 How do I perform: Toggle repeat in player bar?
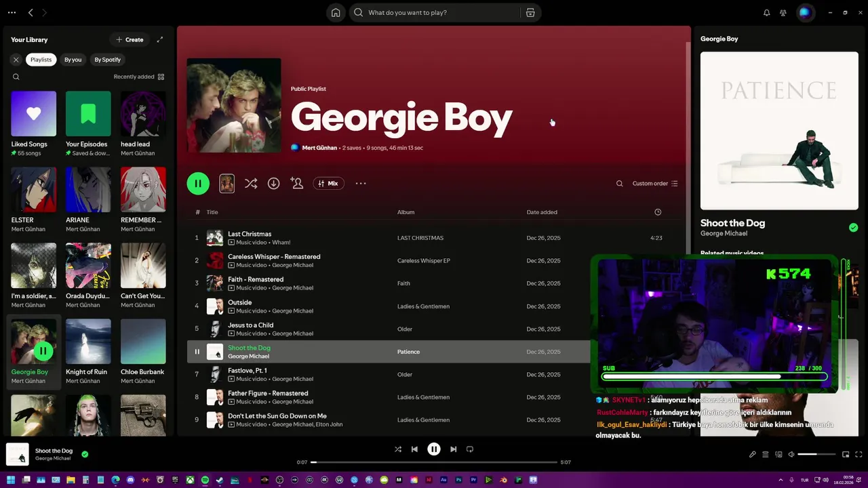point(469,449)
